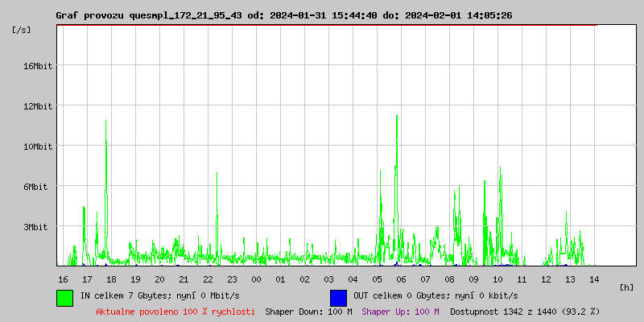Click the [/s] unit label
644x322 pixels.
point(23,30)
